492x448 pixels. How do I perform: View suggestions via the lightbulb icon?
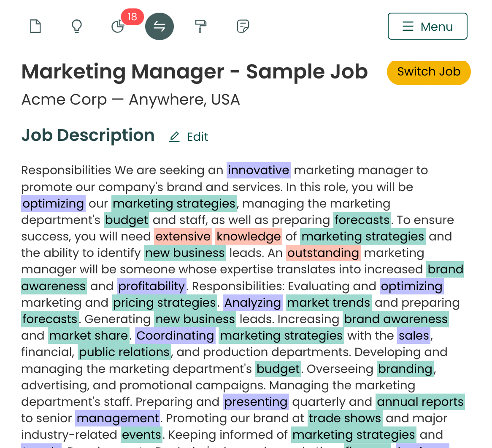pos(77,26)
